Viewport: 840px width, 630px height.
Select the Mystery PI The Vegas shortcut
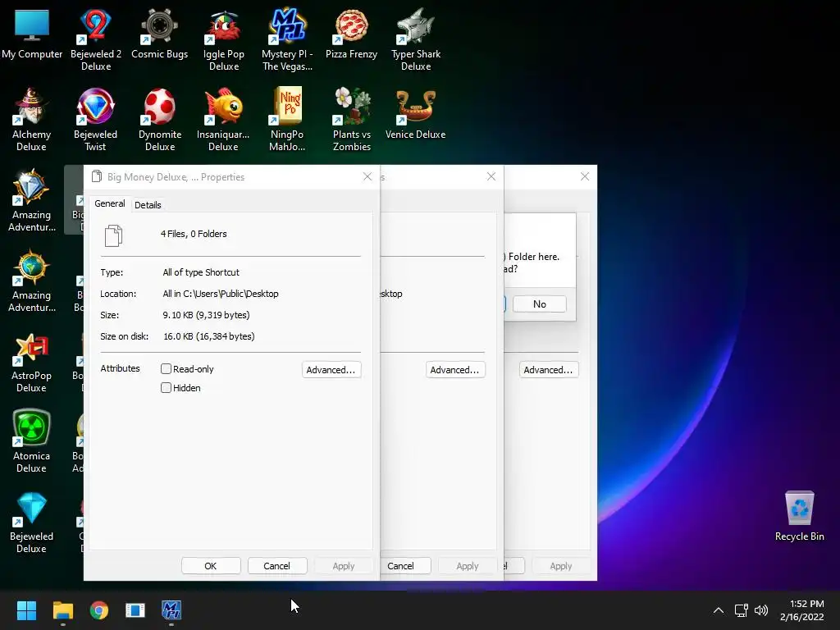[x=287, y=39]
